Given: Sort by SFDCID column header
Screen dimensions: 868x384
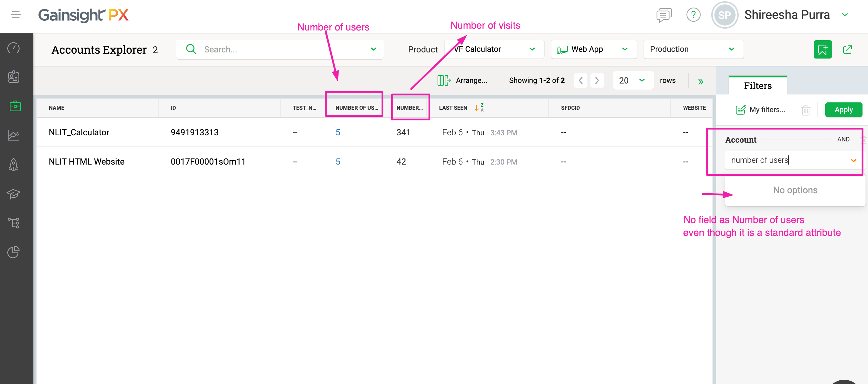Looking at the screenshot, I should [570, 108].
